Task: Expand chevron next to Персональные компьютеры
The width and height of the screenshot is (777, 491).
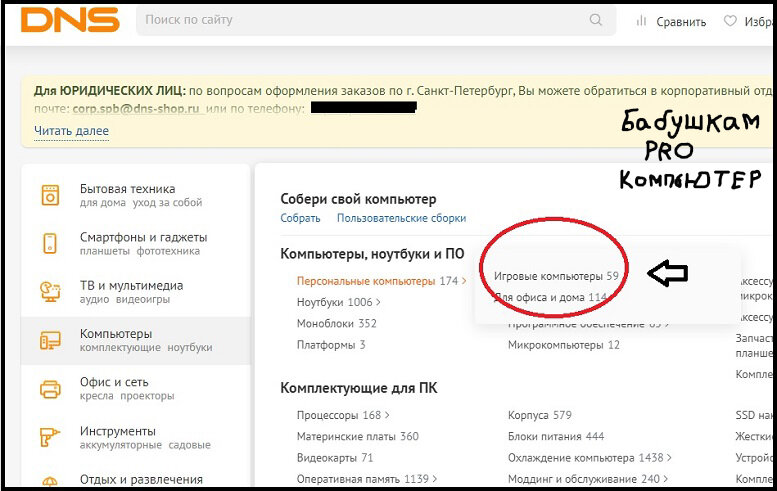Action: (464, 281)
